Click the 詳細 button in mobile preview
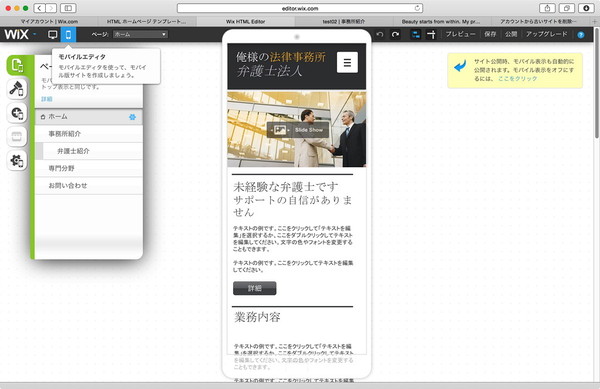Image resolution: width=600 pixels, height=389 pixels. (x=254, y=288)
